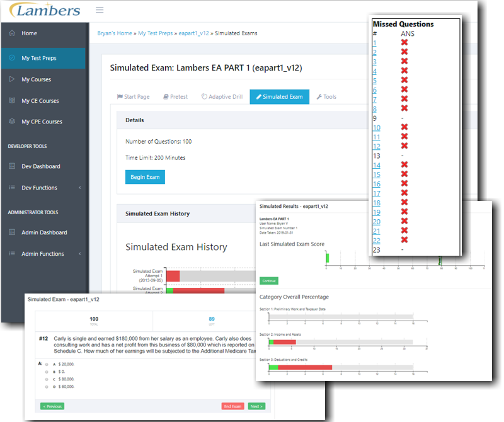Open missed question 5 link
The image size is (504, 422).
(x=374, y=81)
